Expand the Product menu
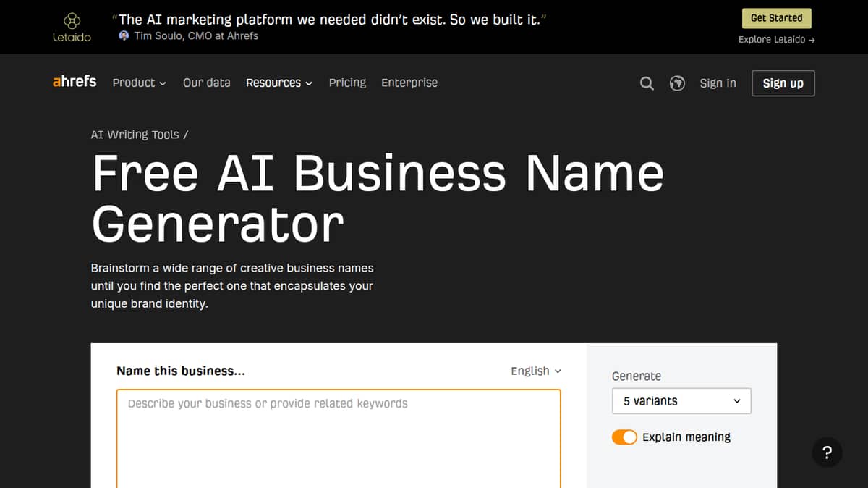868x488 pixels. [x=139, y=83]
